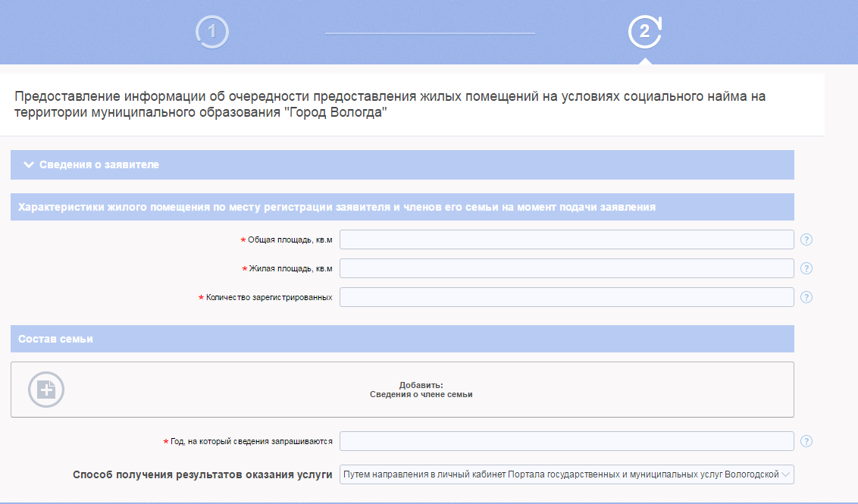Click the progress line between steps
858x504 pixels.
[430, 33]
